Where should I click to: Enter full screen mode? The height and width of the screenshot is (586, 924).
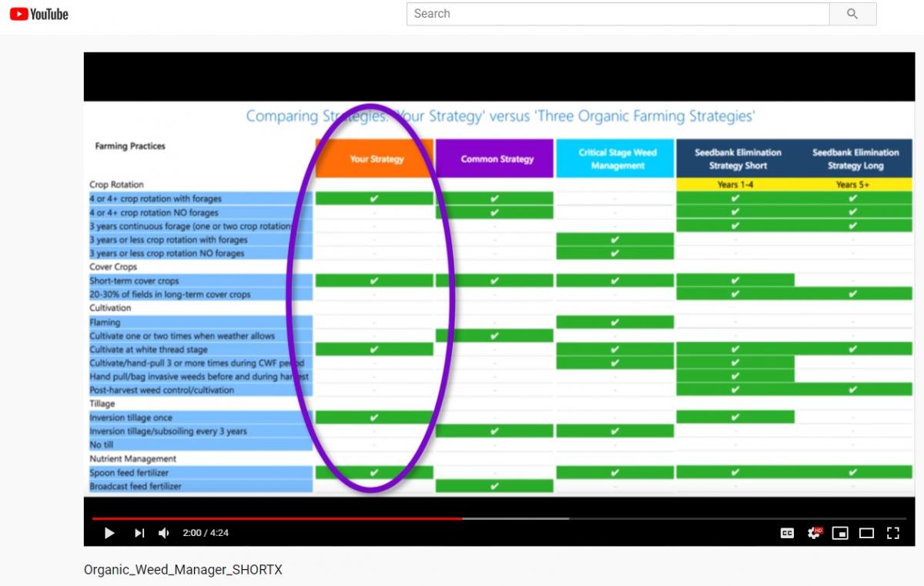pyautogui.click(x=893, y=533)
